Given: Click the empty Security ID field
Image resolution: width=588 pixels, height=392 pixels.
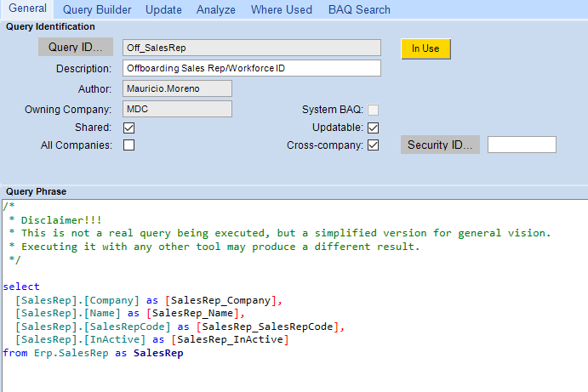Looking at the screenshot, I should 522,145.
